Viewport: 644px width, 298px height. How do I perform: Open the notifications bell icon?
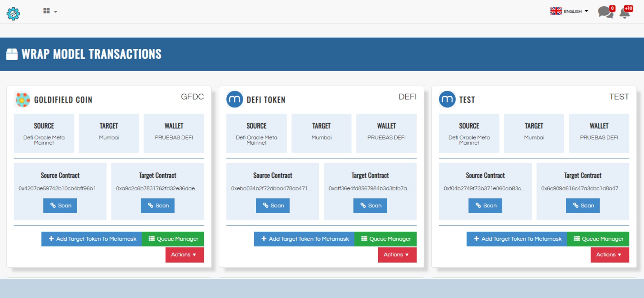click(x=625, y=13)
